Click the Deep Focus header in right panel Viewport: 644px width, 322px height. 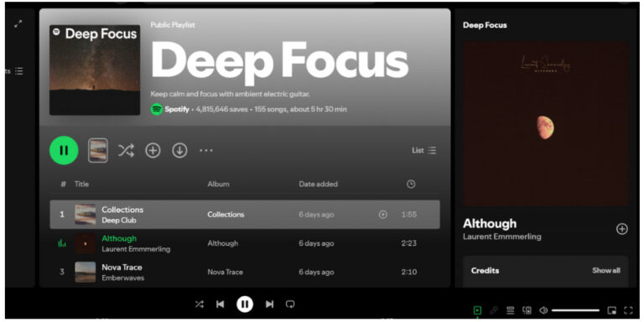485,25
